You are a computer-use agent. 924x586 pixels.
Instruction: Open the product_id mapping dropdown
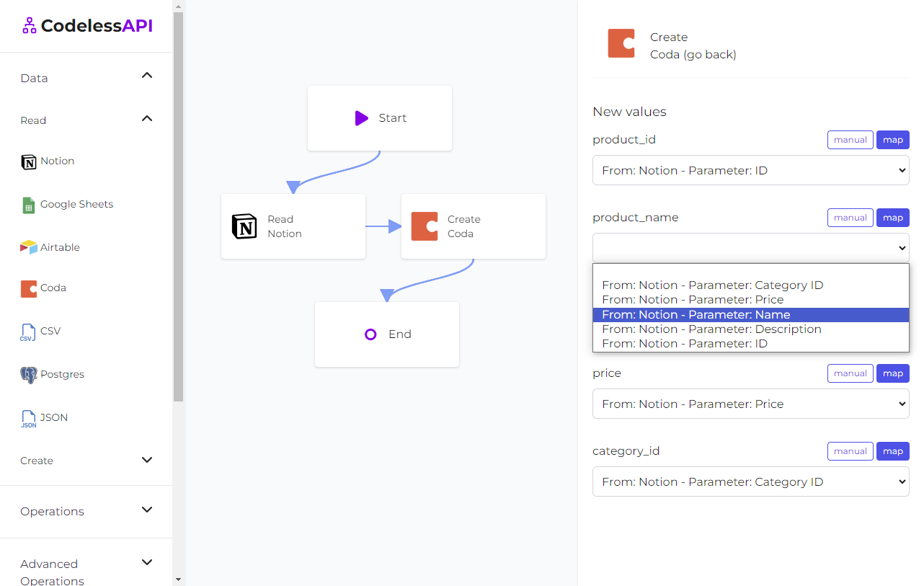click(x=750, y=170)
